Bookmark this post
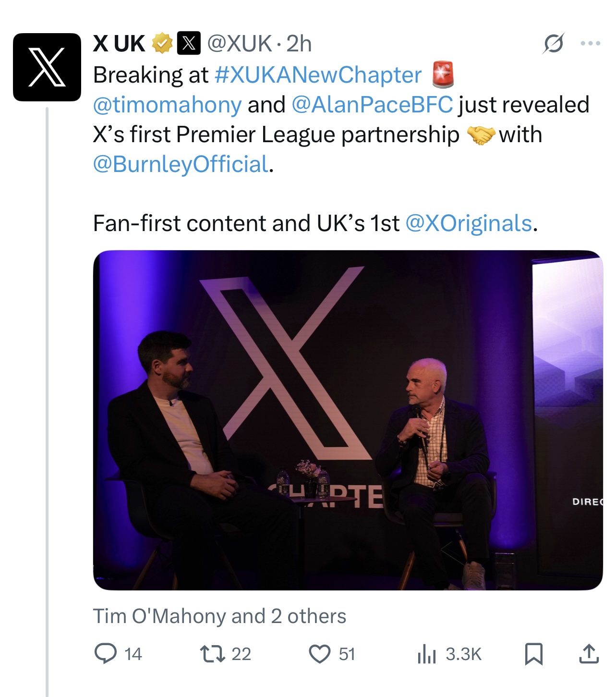Viewport: 616px width, 697px height. point(534,654)
